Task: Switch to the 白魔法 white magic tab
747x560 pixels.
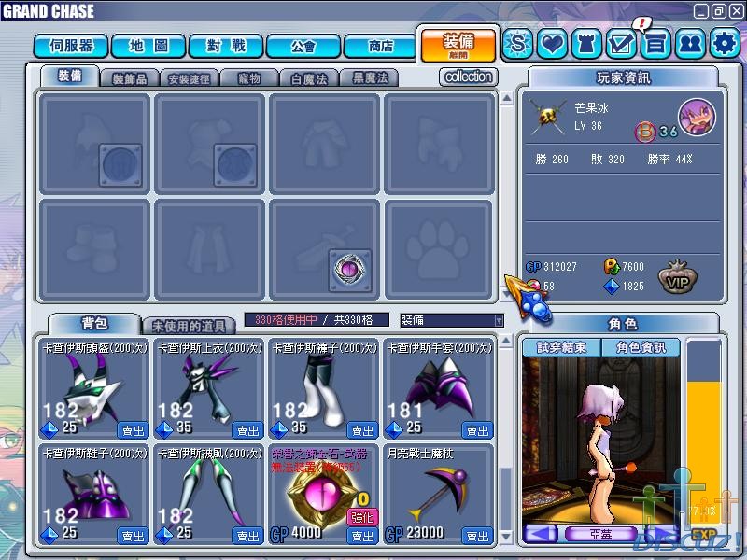Action: 309,78
